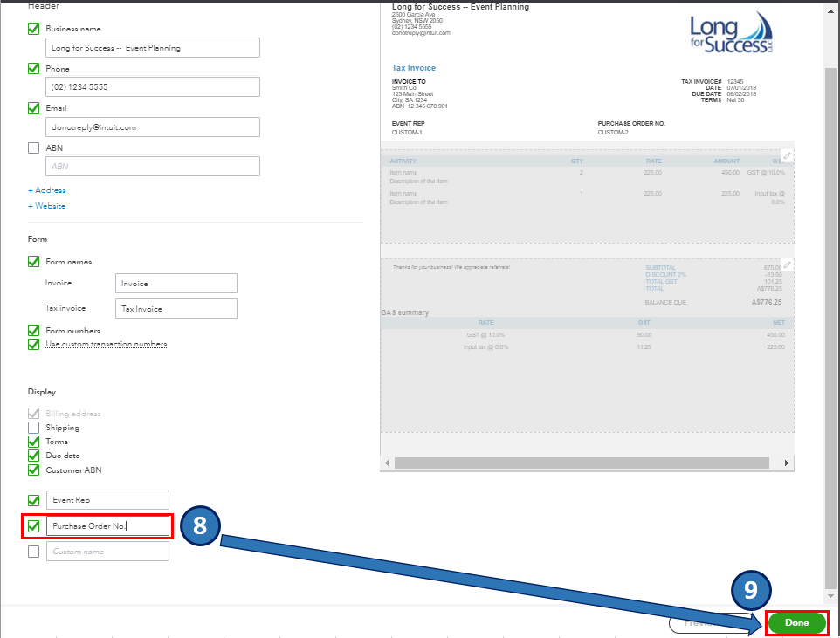
Task: Click the Long for Success logo in preview
Action: [x=731, y=33]
